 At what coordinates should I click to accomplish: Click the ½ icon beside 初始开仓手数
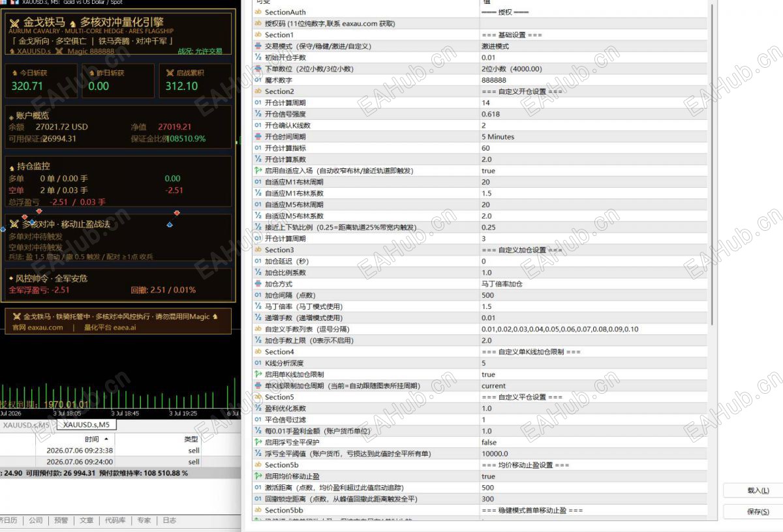pos(258,57)
